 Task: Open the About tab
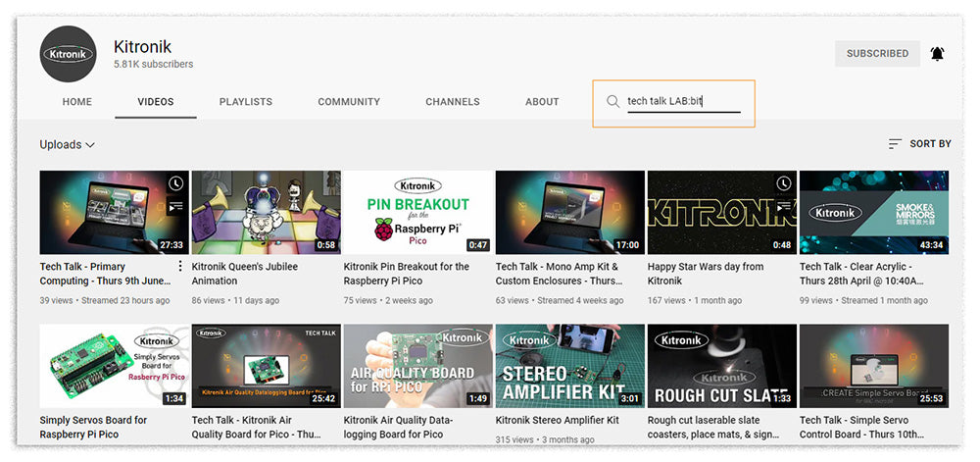pyautogui.click(x=542, y=102)
